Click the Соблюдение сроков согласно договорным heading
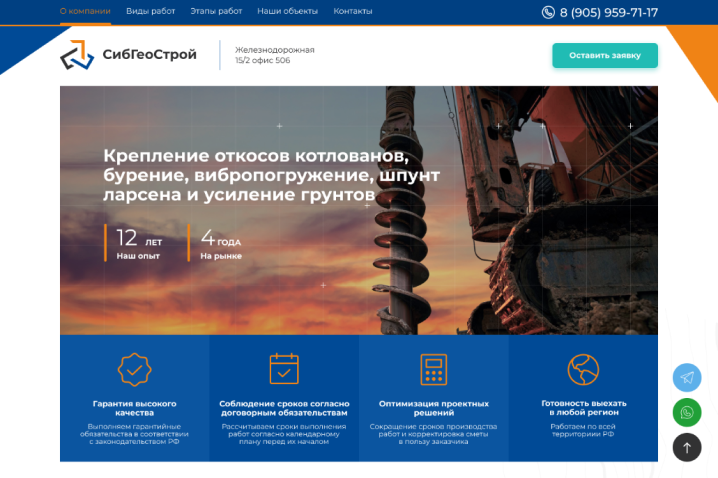 (284, 408)
